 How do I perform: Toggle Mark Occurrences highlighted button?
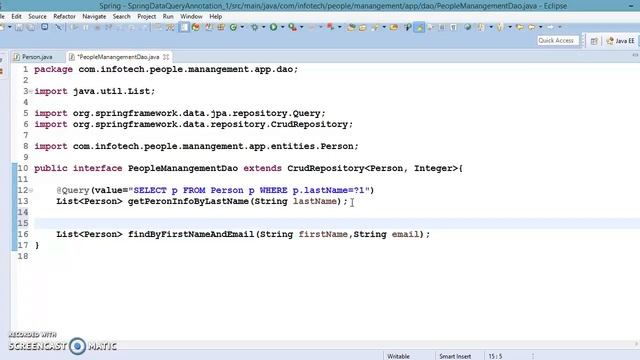[x=419, y=27]
